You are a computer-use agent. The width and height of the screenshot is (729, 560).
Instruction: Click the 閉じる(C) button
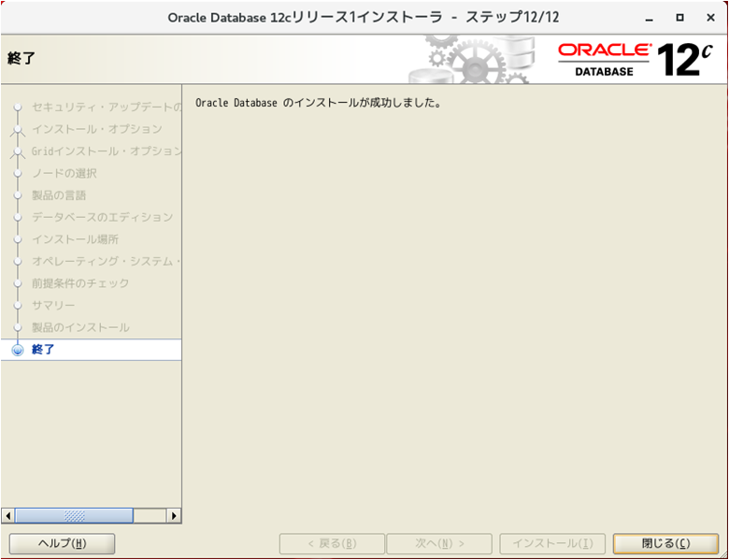coord(665,543)
